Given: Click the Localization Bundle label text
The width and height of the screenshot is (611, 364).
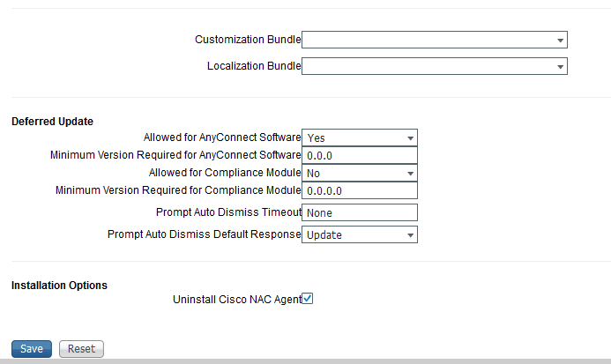Looking at the screenshot, I should click(253, 66).
